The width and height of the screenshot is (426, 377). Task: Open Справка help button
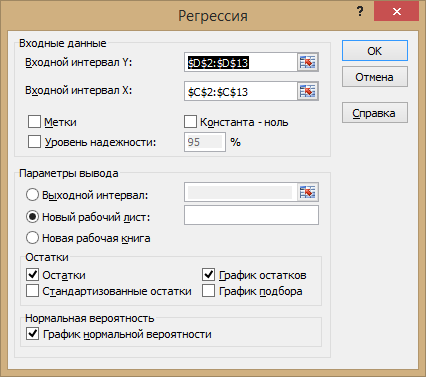pos(375,113)
